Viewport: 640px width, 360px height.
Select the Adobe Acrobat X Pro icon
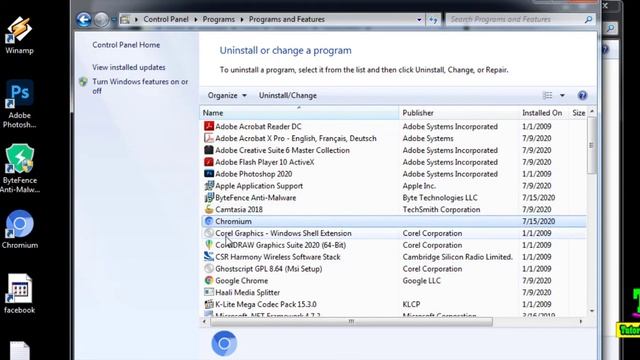pyautogui.click(x=209, y=138)
